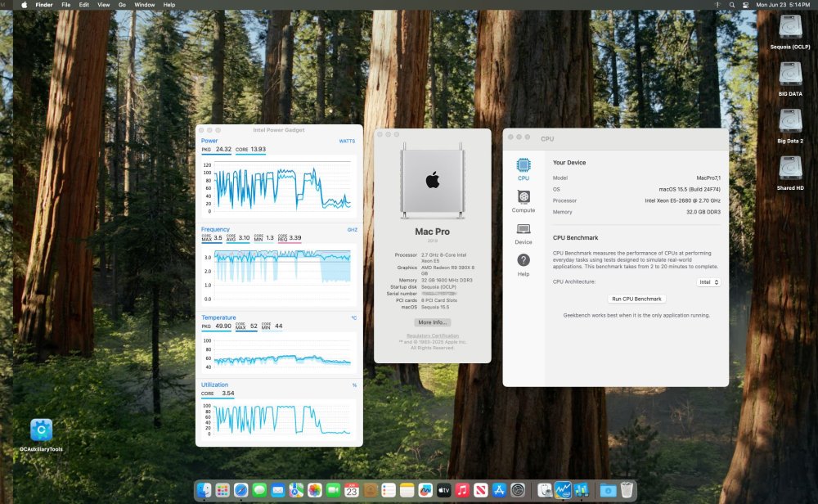Viewport: 818px width, 504px height.
Task: Open Calendar from the Dock
Action: (x=352, y=490)
